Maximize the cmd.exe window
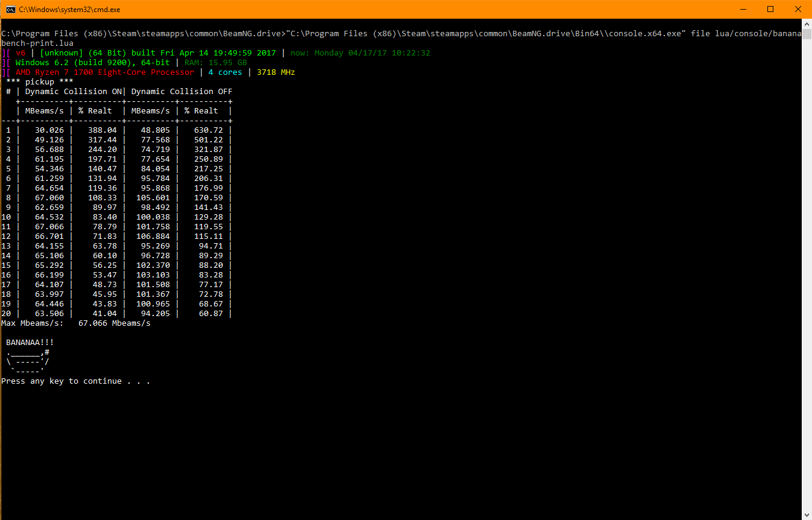This screenshot has width=812, height=520. tap(770, 9)
